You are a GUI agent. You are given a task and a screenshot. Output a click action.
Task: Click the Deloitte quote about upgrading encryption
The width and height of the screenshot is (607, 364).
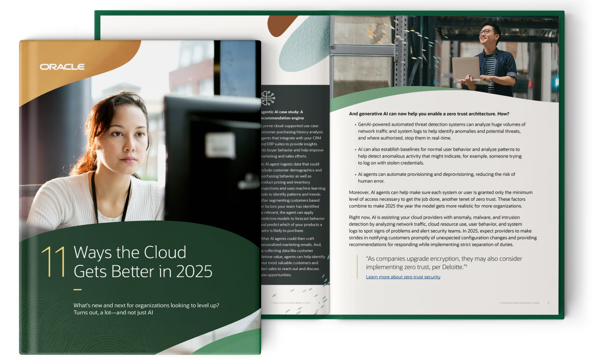(x=444, y=262)
